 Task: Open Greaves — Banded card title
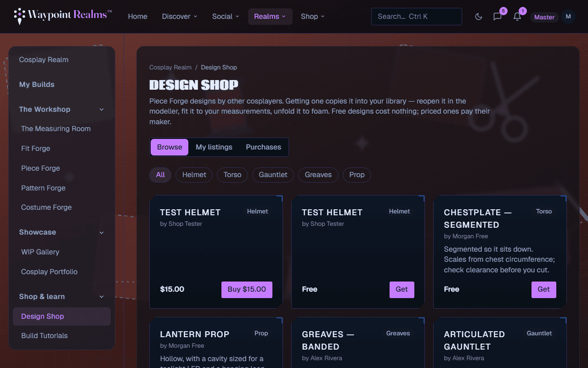pos(328,340)
